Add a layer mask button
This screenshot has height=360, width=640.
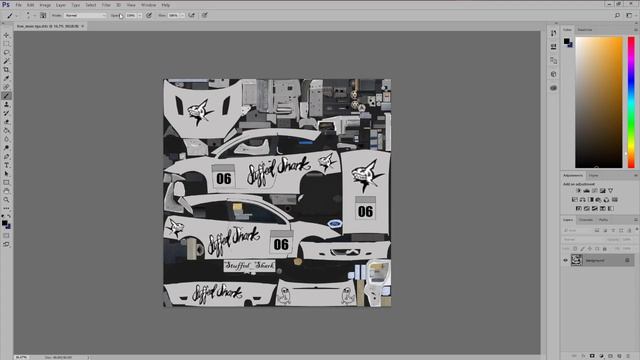pyautogui.click(x=592, y=356)
